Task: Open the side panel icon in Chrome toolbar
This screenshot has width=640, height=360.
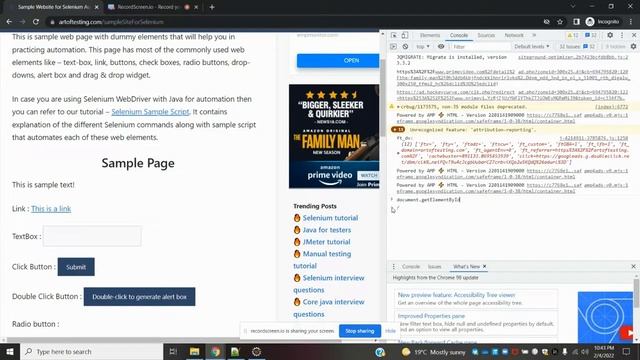Action: pos(576,22)
